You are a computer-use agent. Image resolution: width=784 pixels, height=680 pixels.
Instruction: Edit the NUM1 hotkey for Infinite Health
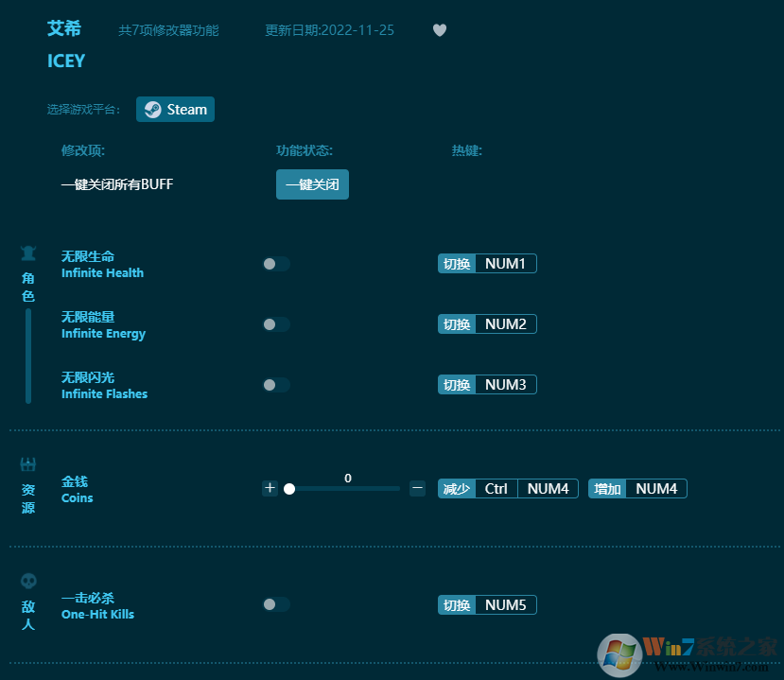click(x=506, y=264)
